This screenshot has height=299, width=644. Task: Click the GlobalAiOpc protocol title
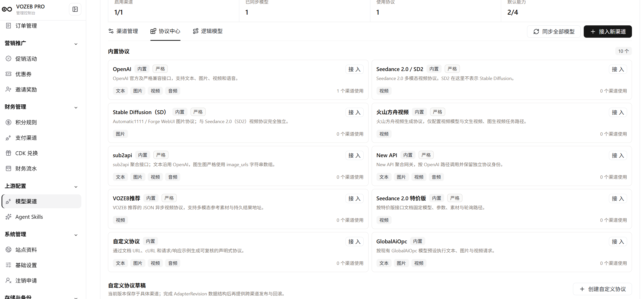tap(391, 242)
